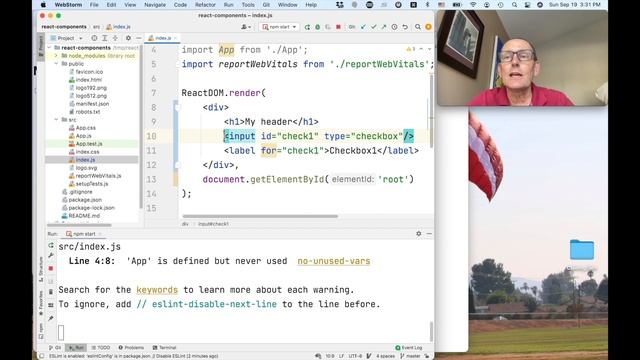Open the Event Log button
This screenshot has width=640, height=360.
[x=409, y=348]
